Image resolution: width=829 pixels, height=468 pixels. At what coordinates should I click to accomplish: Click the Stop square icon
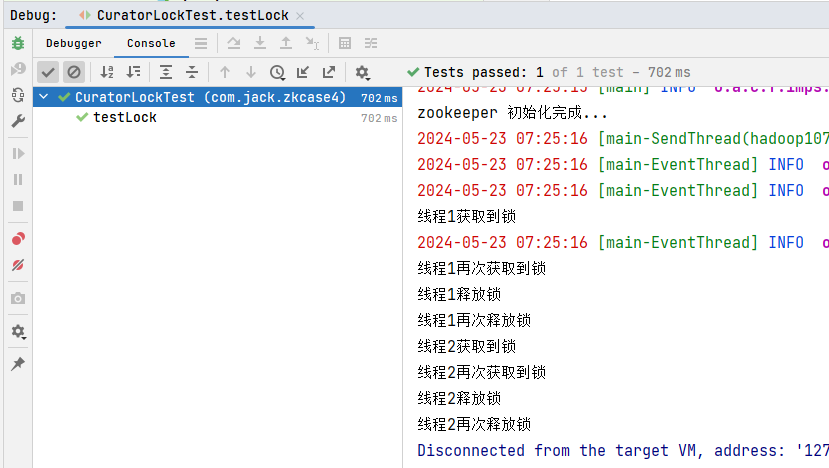point(18,206)
